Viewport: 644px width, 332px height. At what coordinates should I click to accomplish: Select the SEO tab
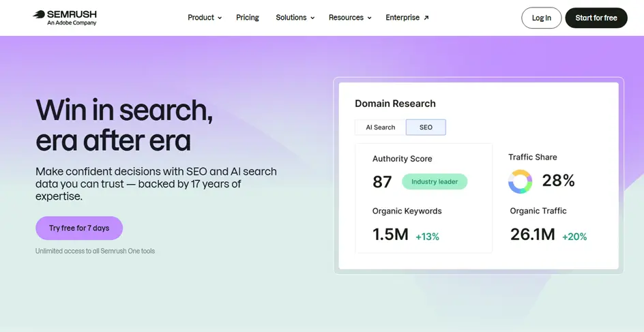(426, 127)
